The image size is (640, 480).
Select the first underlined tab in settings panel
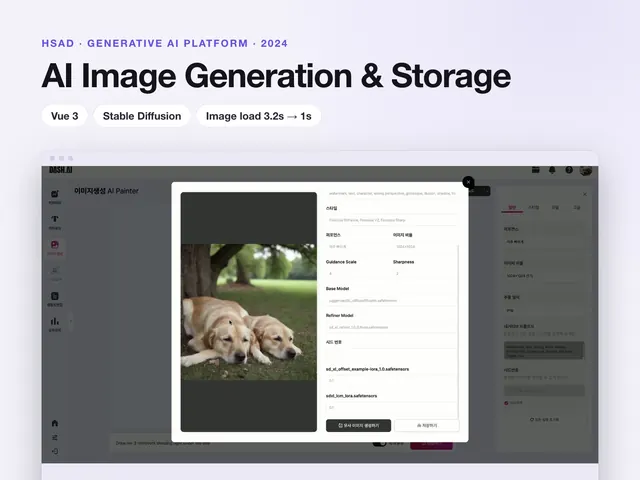click(512, 208)
